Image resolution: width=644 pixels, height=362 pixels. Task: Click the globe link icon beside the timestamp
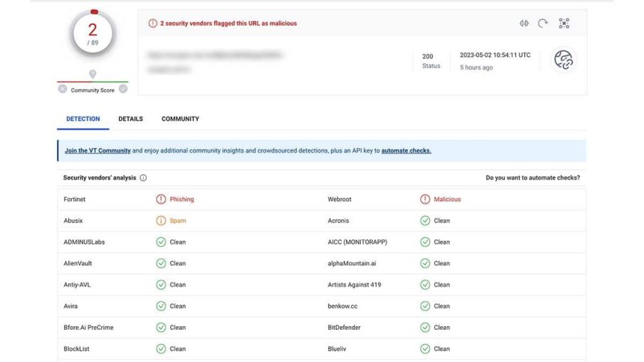pyautogui.click(x=563, y=60)
